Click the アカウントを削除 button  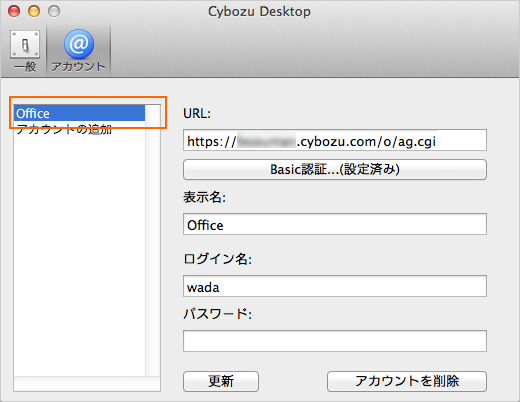pos(407,381)
